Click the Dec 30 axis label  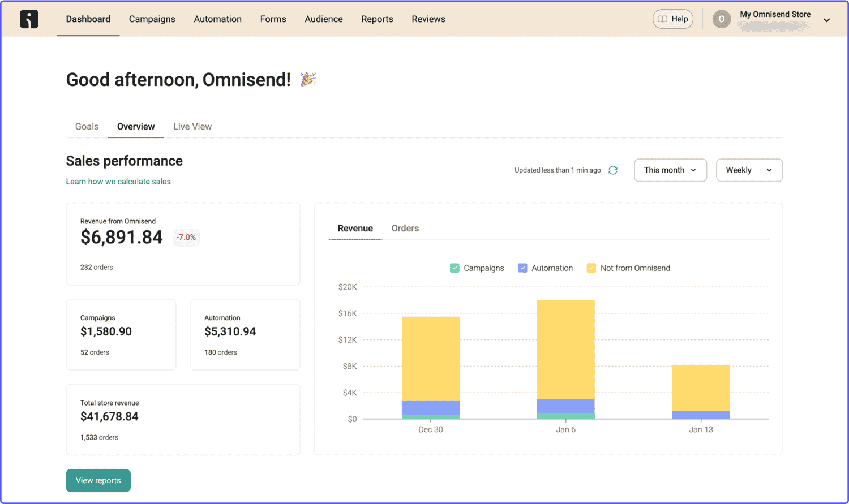431,430
